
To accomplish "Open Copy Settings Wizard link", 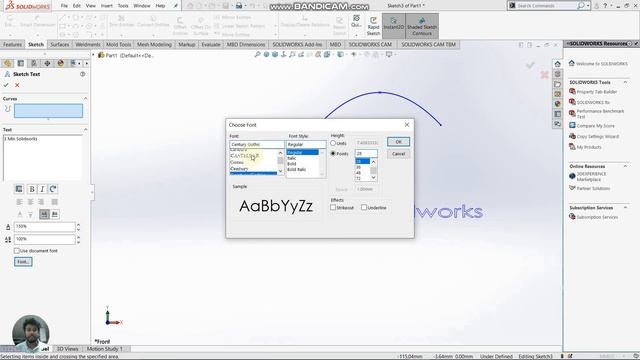I will click(x=598, y=137).
